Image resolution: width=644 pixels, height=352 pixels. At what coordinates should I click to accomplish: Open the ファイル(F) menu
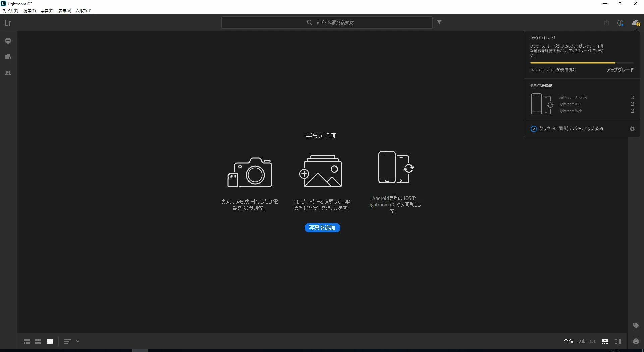click(10, 11)
